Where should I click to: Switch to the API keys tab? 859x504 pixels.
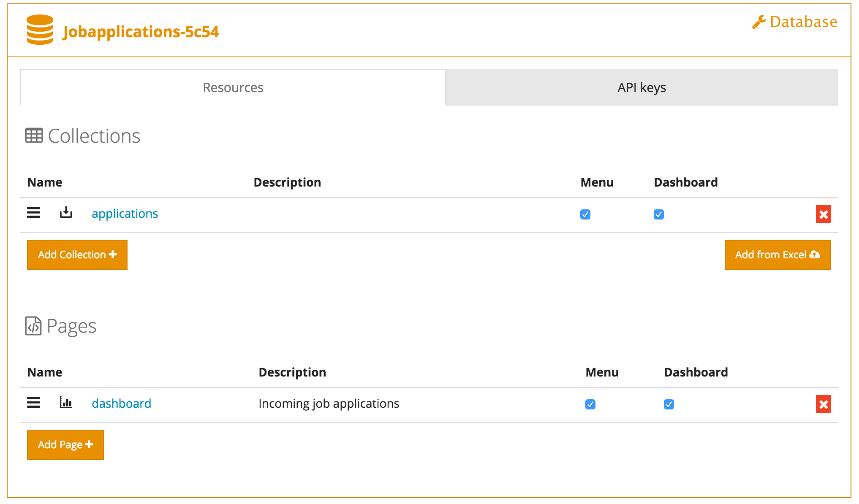641,88
